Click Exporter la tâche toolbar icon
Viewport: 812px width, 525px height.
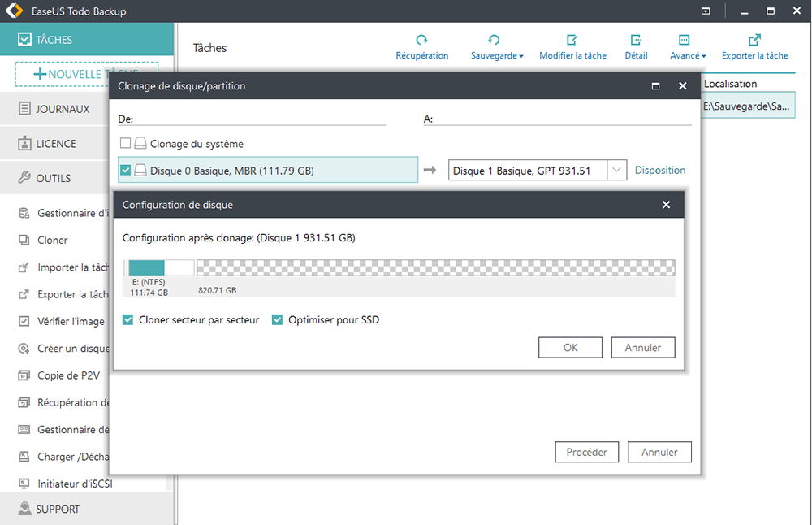(x=754, y=47)
